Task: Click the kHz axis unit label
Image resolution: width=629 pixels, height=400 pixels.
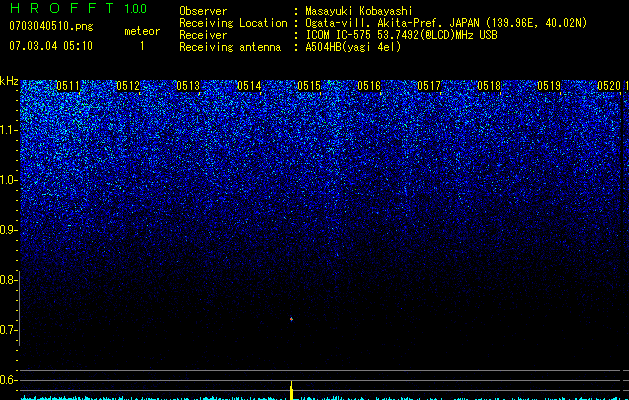Action: [x=9, y=81]
